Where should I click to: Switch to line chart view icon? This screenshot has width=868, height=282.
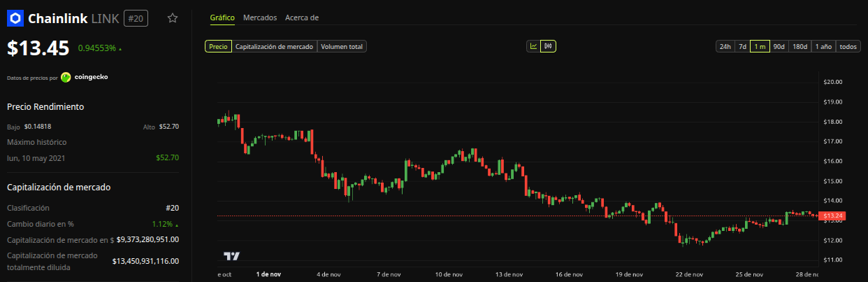533,47
